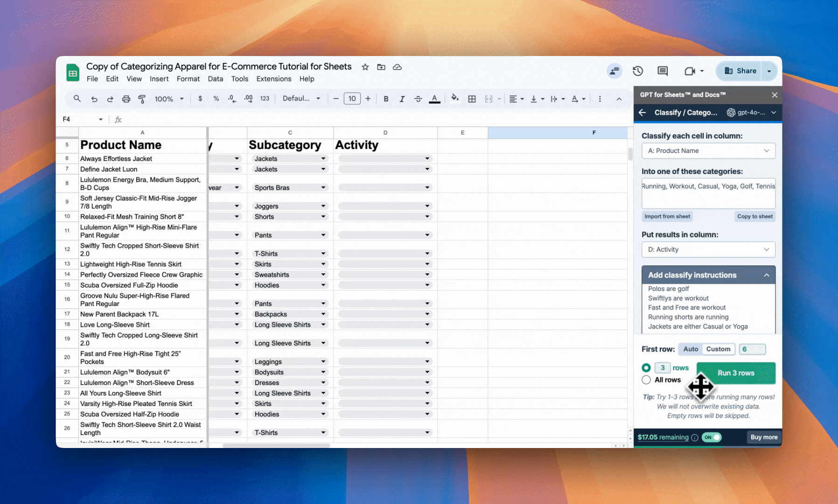The width and height of the screenshot is (838, 504).
Task: Click the font size 10 field
Action: pyautogui.click(x=352, y=98)
